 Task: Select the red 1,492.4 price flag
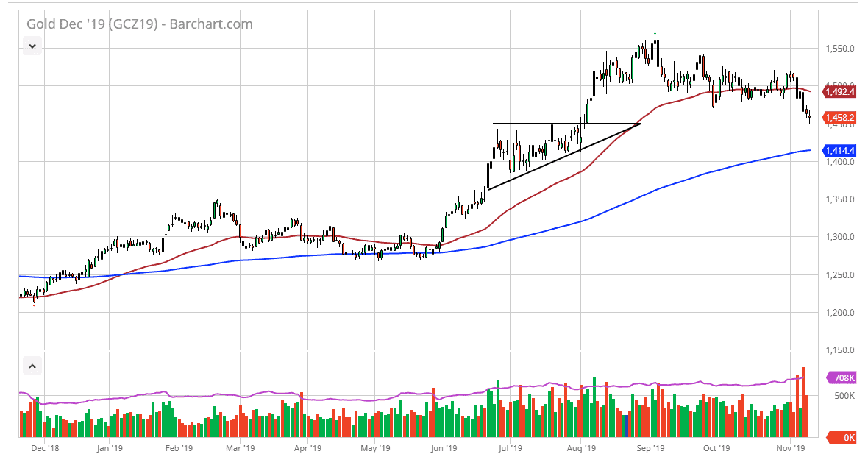tap(842, 91)
